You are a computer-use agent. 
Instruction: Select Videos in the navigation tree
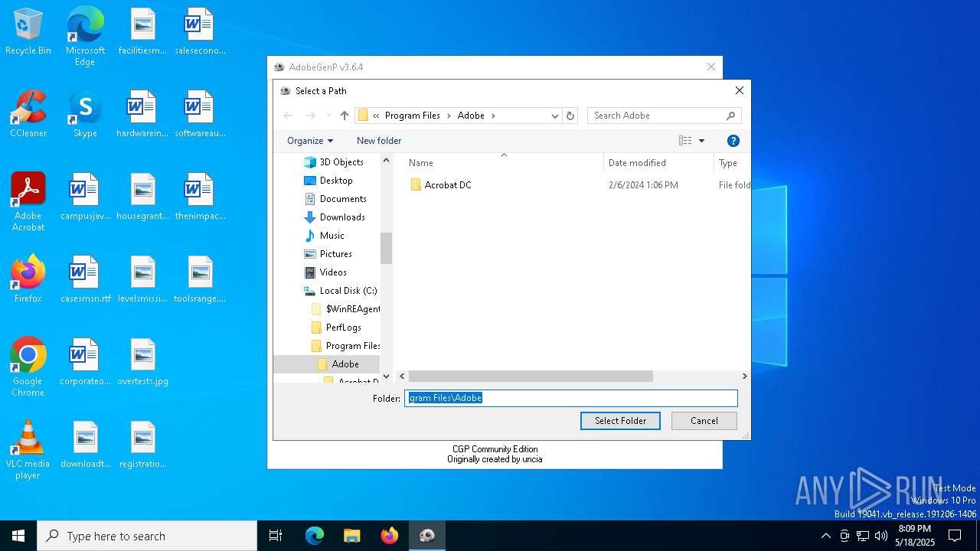click(325, 272)
